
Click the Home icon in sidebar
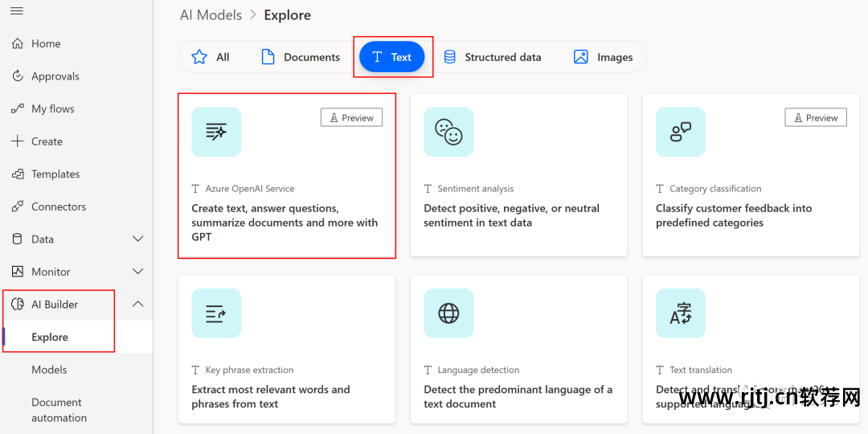pos(18,43)
